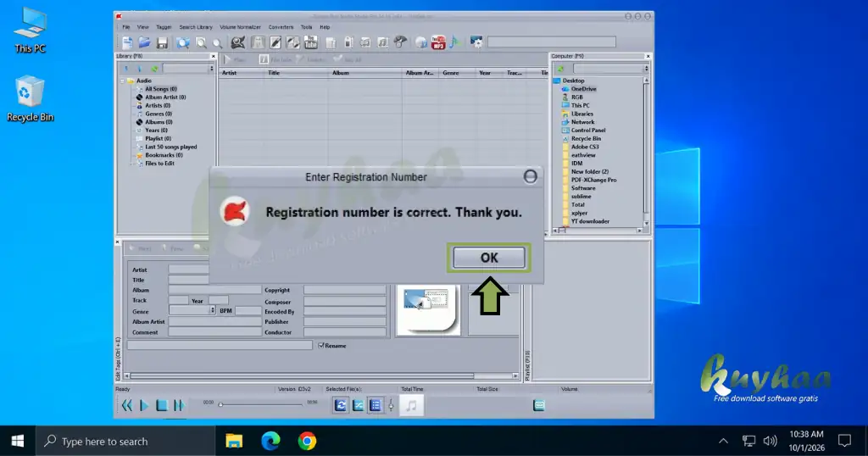
Task: Select Last 50 songs played
Action: (170, 147)
